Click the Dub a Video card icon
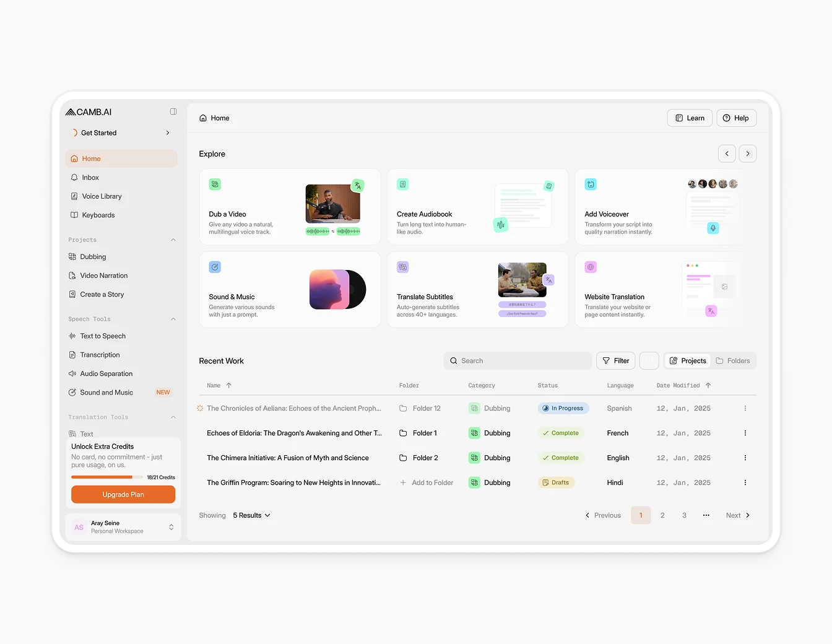The image size is (832, 644). (x=215, y=185)
